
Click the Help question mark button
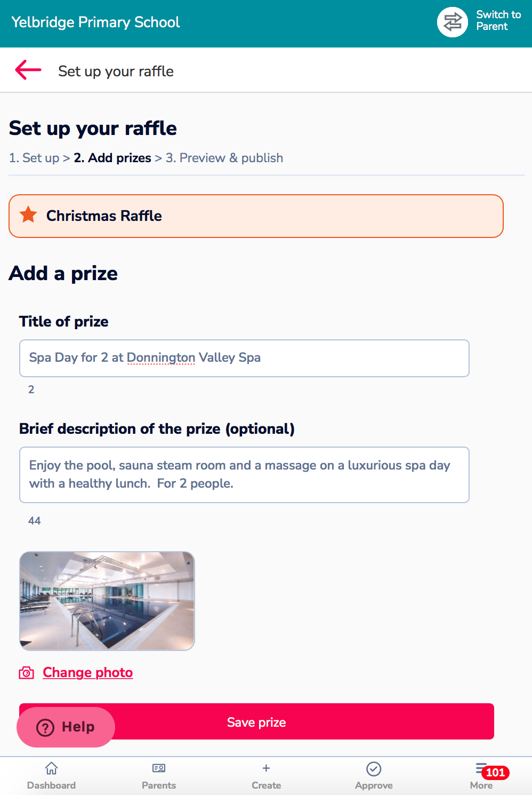click(66, 727)
